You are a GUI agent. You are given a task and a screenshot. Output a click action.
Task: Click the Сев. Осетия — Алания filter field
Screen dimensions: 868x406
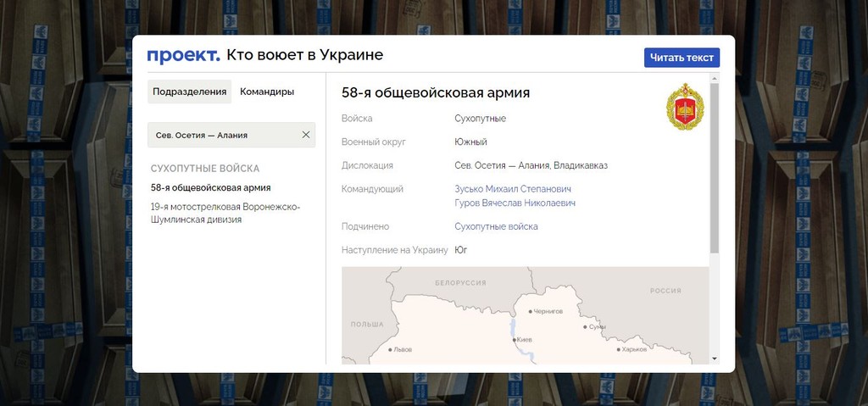click(231, 135)
